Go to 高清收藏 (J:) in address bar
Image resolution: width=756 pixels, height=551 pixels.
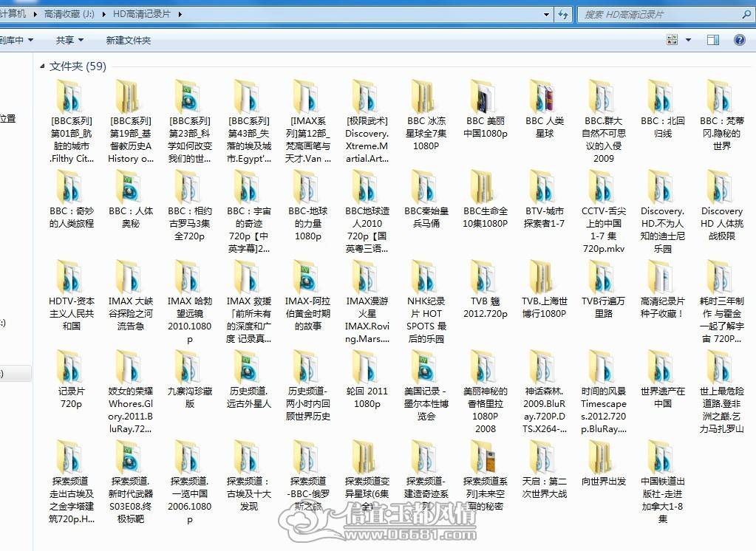point(69,15)
